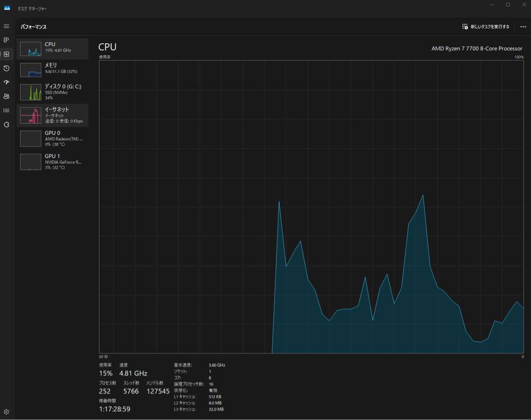Open the App history page icon
The width and height of the screenshot is (531, 420).
(6, 68)
